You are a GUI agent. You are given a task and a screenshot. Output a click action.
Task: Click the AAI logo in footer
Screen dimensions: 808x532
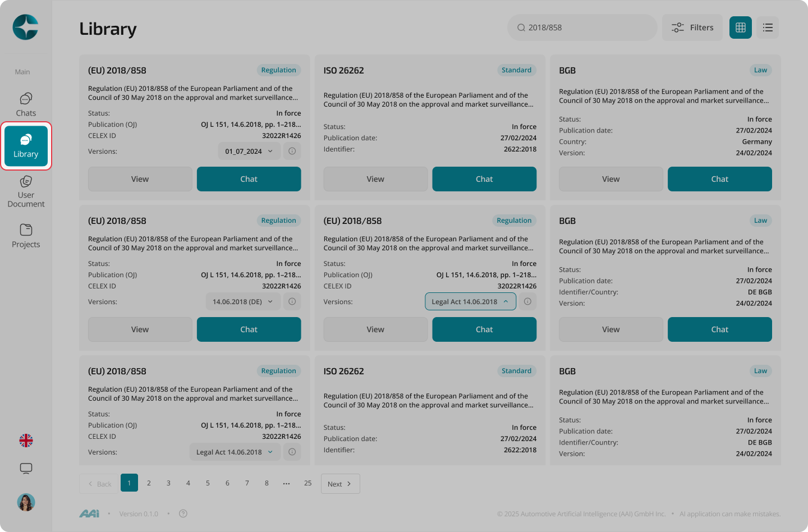(89, 513)
